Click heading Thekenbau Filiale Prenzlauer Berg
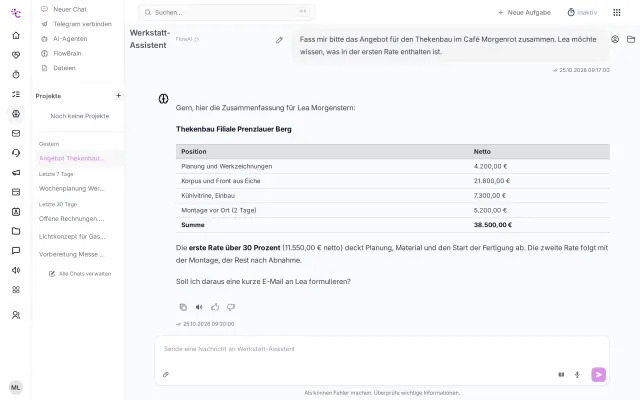The width and height of the screenshot is (640, 400). pyautogui.click(x=233, y=129)
